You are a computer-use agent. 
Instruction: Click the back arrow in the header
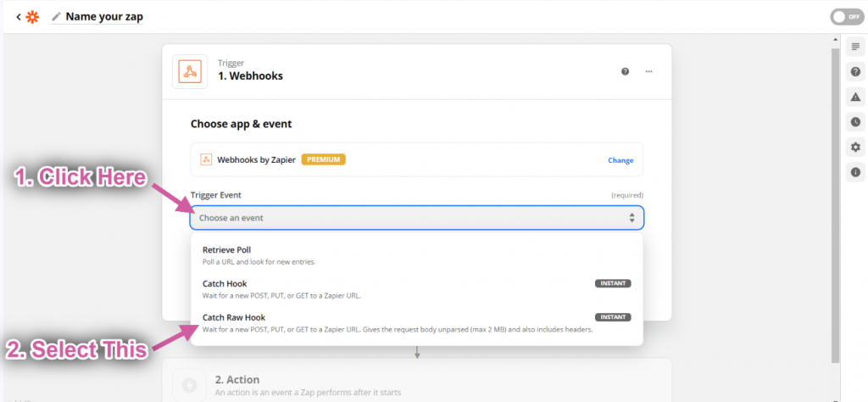click(19, 17)
